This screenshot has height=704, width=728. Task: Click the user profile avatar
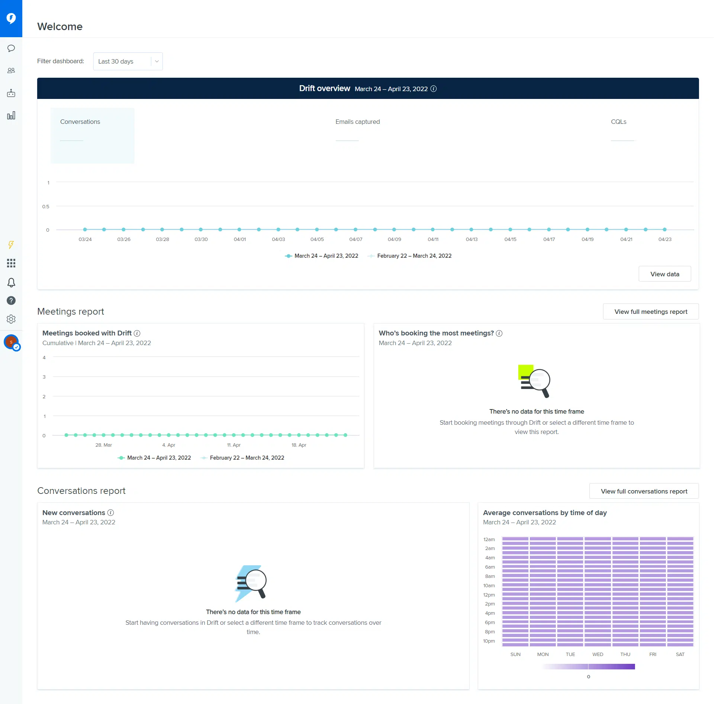click(11, 342)
